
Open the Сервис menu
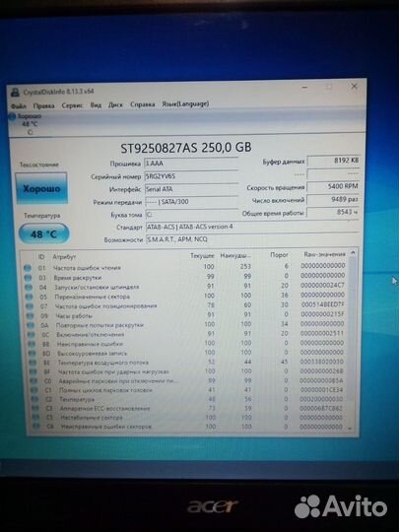72,105
